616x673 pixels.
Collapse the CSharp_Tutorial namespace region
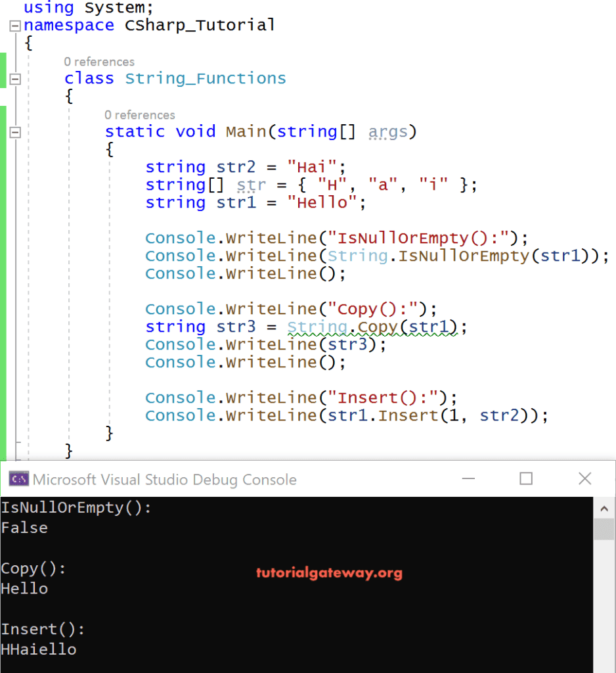click(x=14, y=25)
